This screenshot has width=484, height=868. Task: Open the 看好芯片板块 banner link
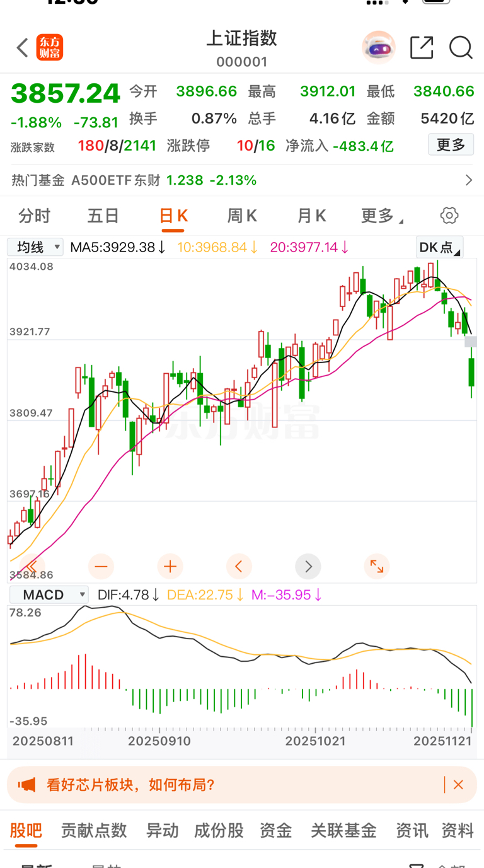[131, 785]
